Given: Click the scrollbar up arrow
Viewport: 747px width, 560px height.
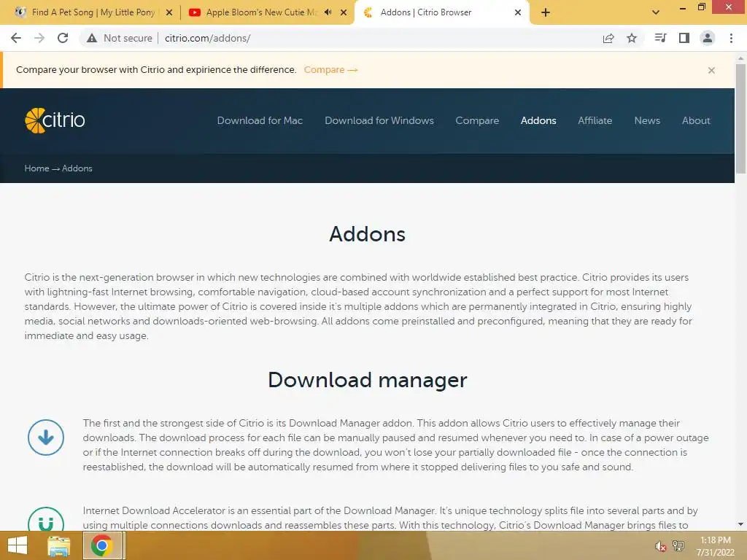Looking at the screenshot, I should click(x=740, y=58).
